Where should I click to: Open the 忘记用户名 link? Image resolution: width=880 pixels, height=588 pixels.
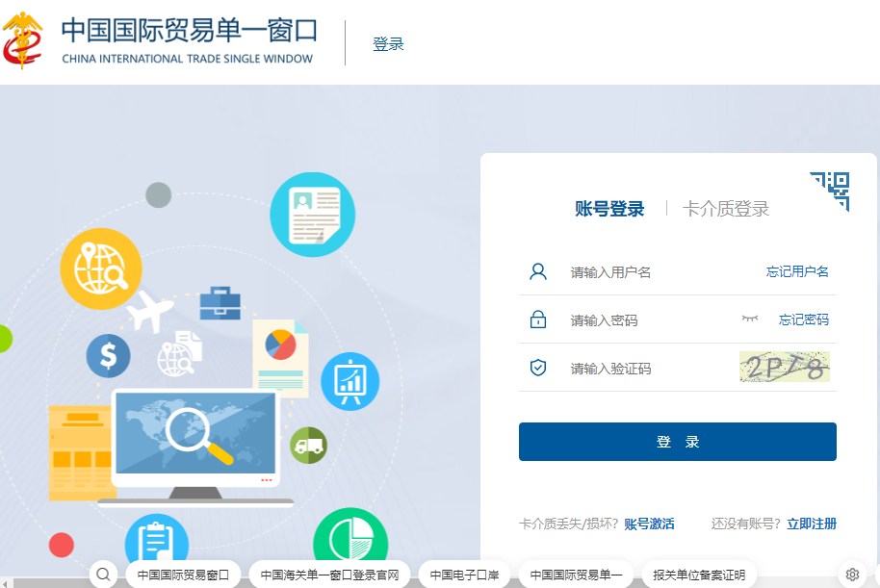click(797, 271)
